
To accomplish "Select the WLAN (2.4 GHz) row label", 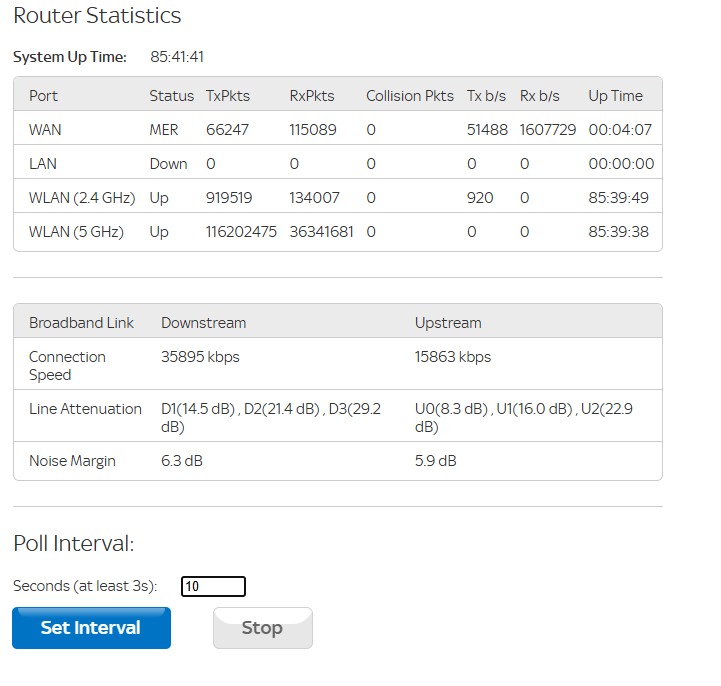I will coord(82,198).
